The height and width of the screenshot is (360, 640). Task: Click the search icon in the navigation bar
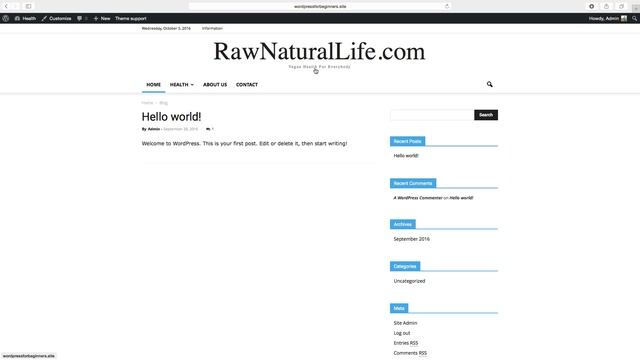489,84
